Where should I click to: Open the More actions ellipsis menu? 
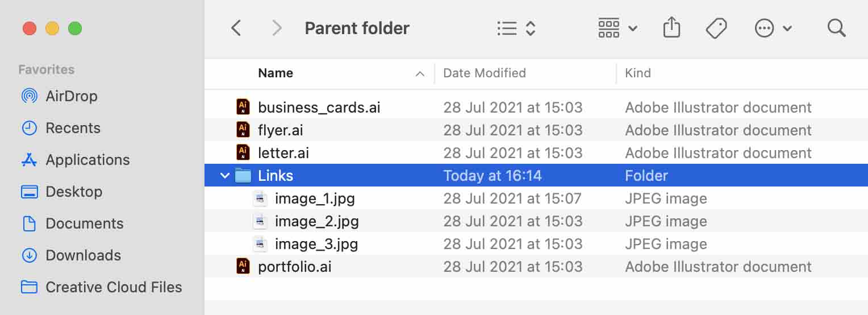773,28
